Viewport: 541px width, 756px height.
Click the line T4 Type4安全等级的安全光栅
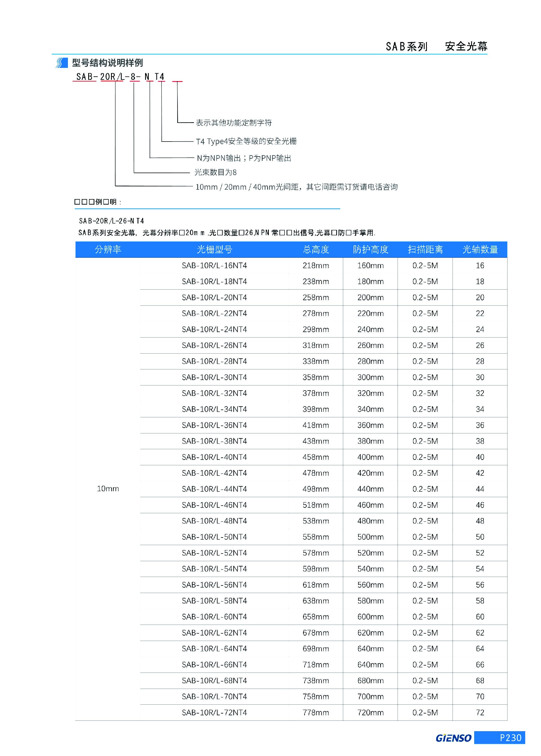246,141
